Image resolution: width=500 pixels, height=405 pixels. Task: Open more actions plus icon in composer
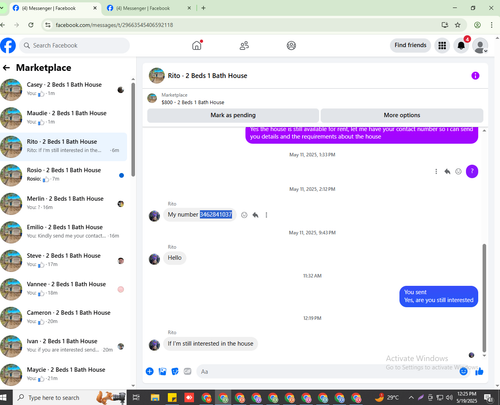[x=150, y=371]
